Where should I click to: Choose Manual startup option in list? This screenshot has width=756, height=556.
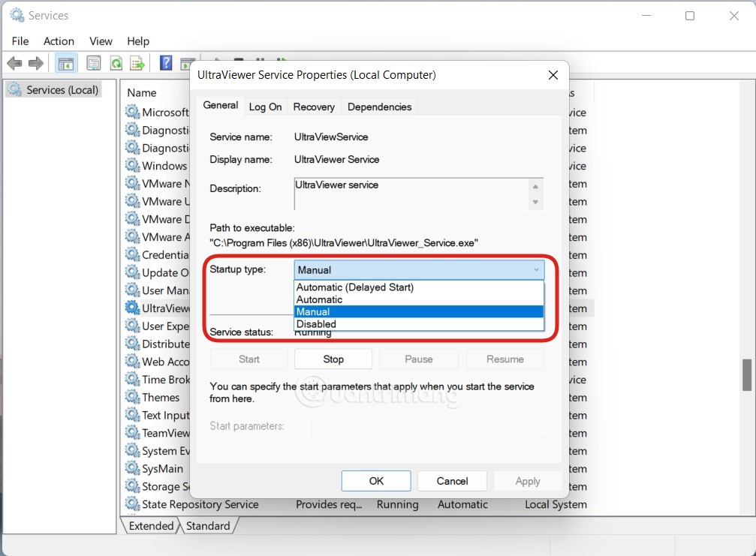coord(418,311)
